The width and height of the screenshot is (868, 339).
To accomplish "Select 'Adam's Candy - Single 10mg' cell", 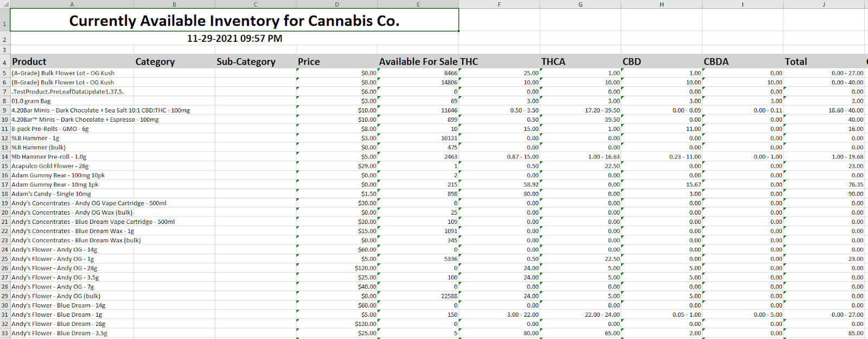I will coord(72,194).
